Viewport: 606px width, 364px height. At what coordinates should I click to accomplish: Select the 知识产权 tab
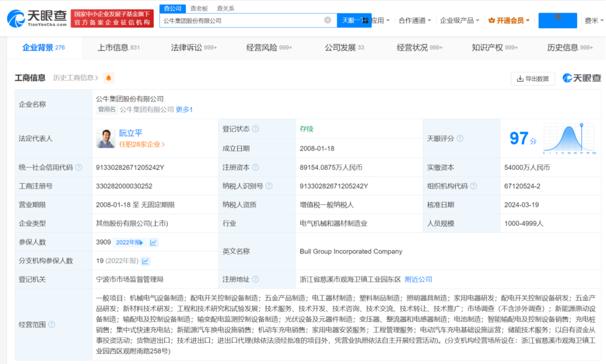pos(494,48)
